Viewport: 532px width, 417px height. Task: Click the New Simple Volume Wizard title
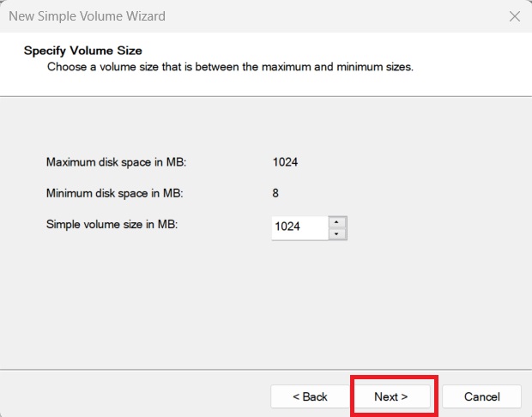click(x=87, y=16)
